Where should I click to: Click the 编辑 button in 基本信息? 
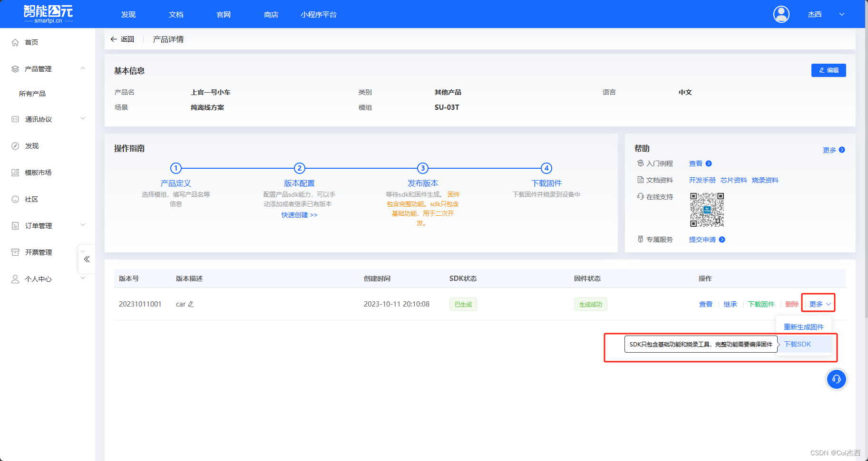pyautogui.click(x=829, y=70)
